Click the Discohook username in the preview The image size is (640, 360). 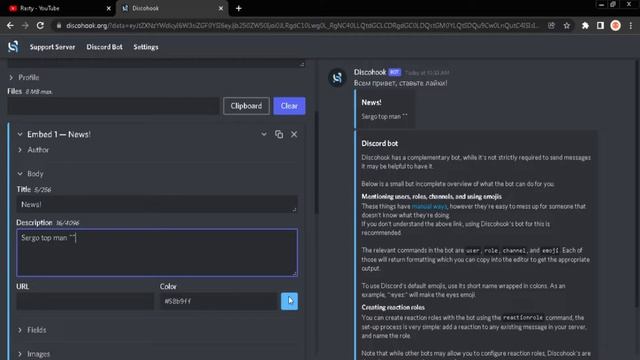[x=370, y=72]
